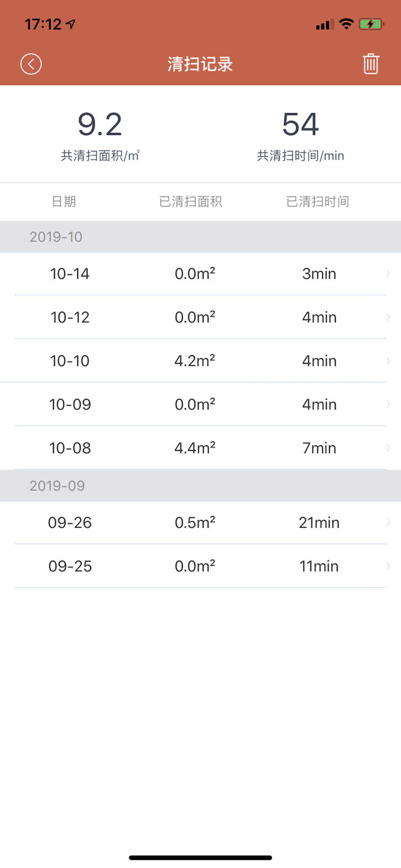Tap the cellular signal bars icon
The width and height of the screenshot is (401, 868).
pyautogui.click(x=325, y=24)
